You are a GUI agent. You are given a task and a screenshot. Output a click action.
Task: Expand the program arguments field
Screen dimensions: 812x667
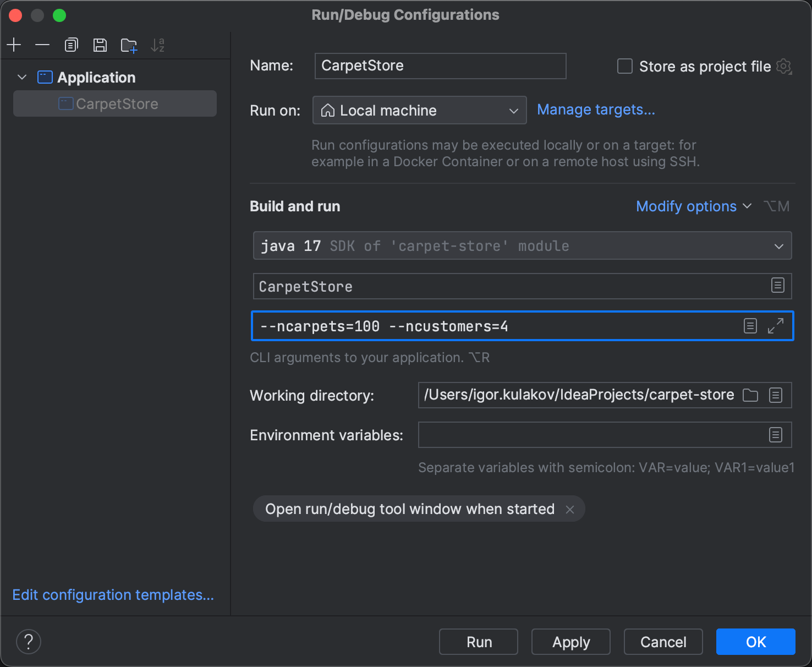776,326
